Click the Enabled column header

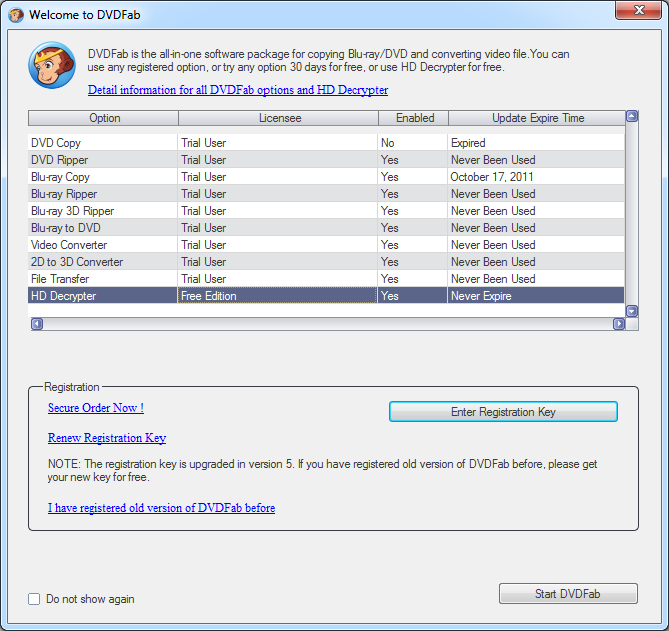point(413,118)
